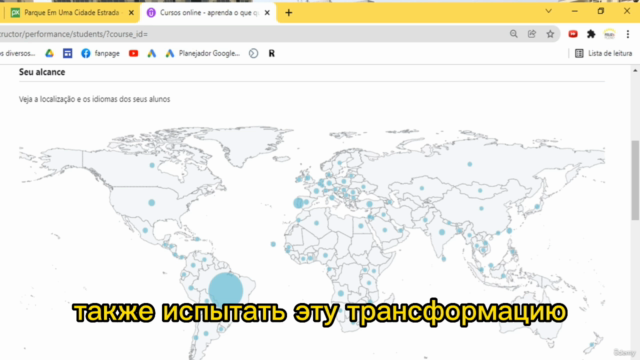This screenshot has height=360, width=640.
Task: Click the Mexico bubble on the map
Action: [x=145, y=231]
